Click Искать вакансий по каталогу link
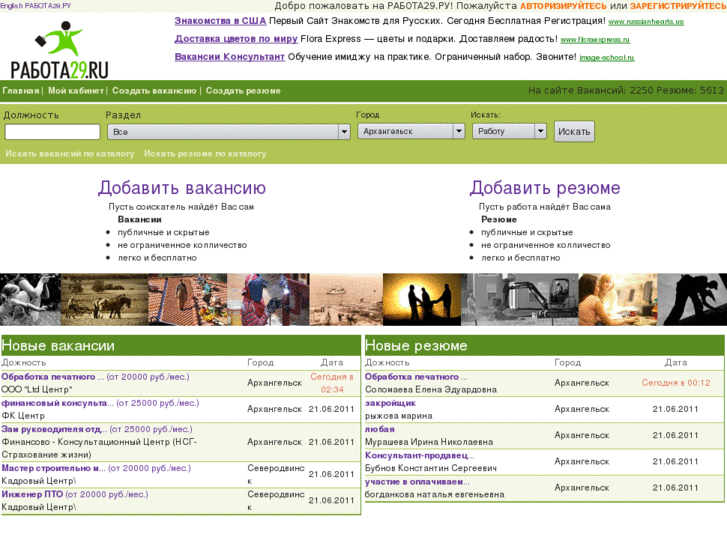 click(70, 154)
